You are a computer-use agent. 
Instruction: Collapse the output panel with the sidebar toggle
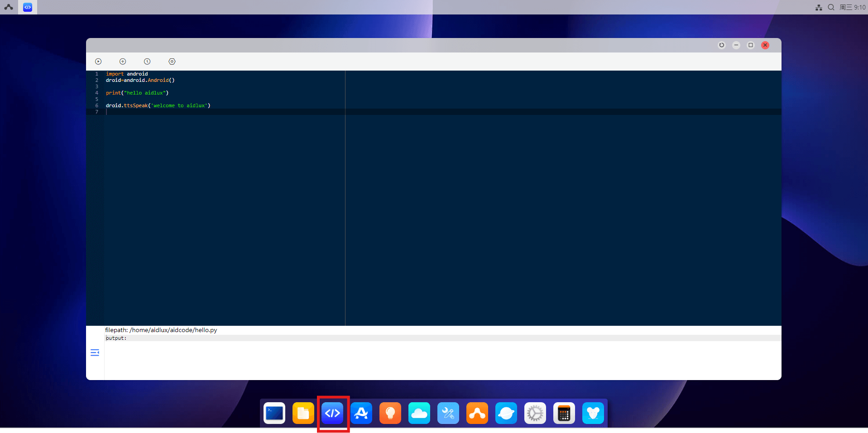95,352
